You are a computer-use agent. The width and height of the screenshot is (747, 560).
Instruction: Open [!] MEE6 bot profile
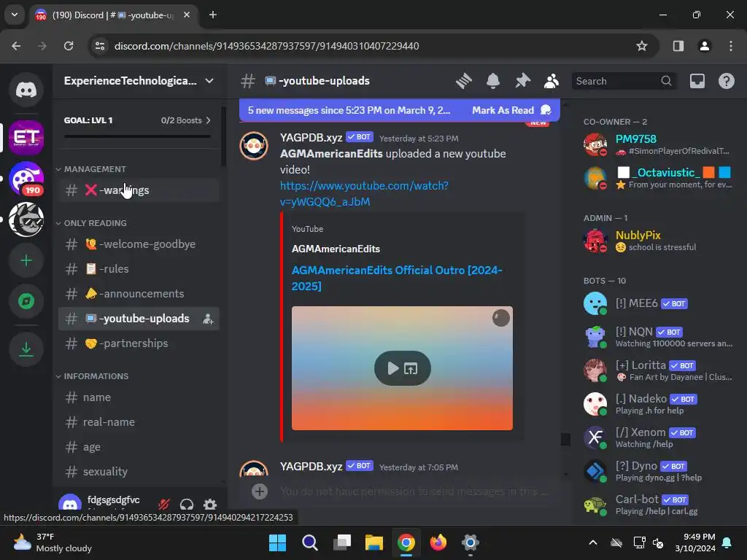pos(658,303)
